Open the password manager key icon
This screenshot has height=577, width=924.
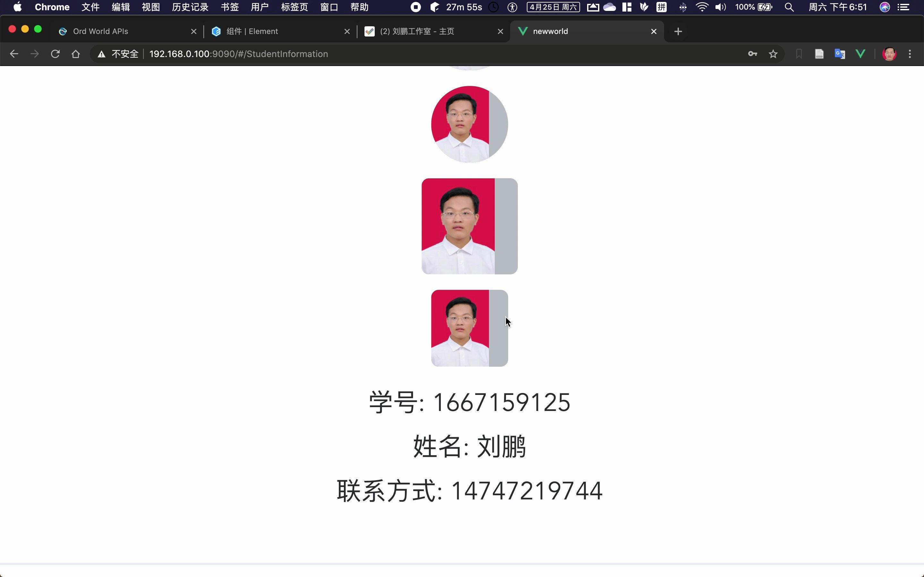pyautogui.click(x=753, y=54)
